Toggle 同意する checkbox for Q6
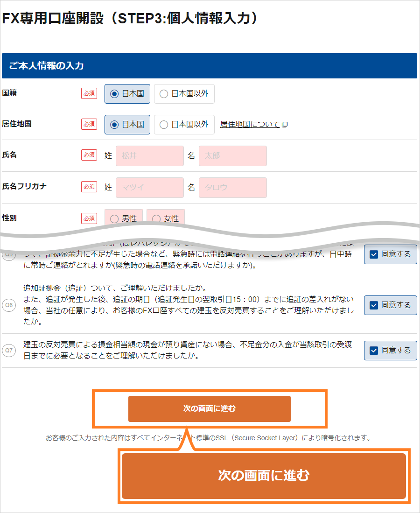This screenshot has width=420, height=513. (391, 305)
